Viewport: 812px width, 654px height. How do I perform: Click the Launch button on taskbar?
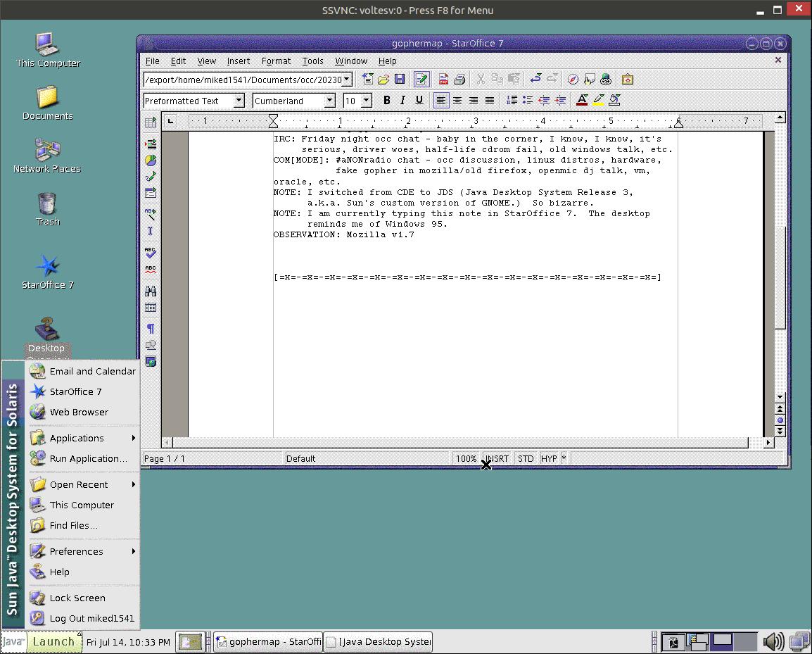point(53,641)
